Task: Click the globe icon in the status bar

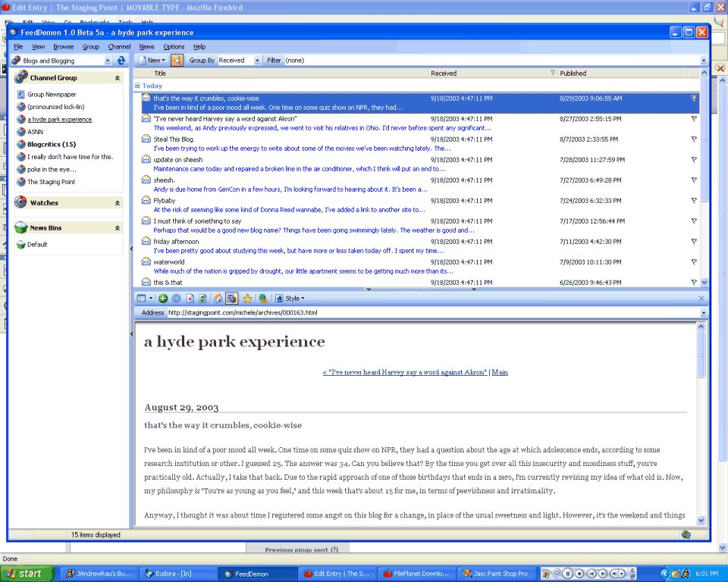Action: (x=686, y=534)
